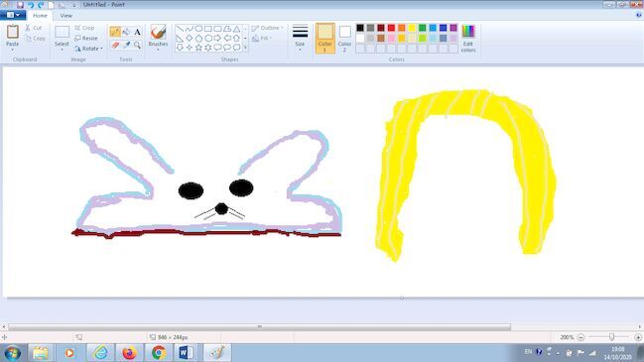Customize Quick Access Toolbar dropdown arrow
Viewport: 644px width, 362px height.
74,5
